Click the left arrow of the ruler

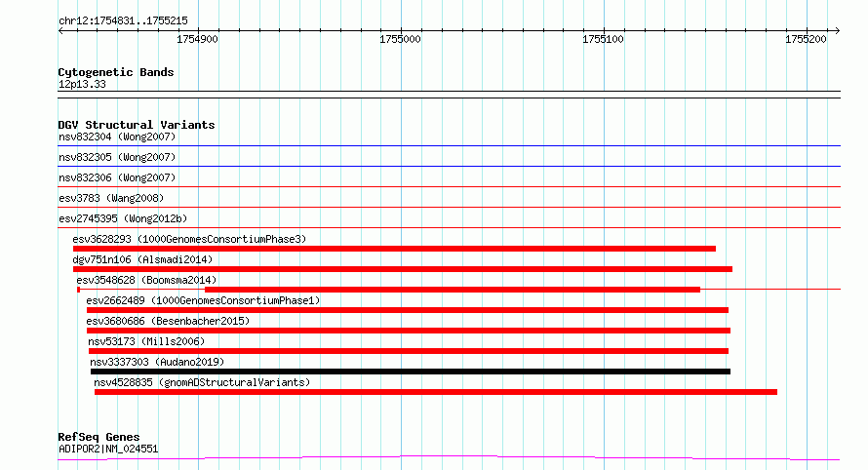tap(60, 30)
